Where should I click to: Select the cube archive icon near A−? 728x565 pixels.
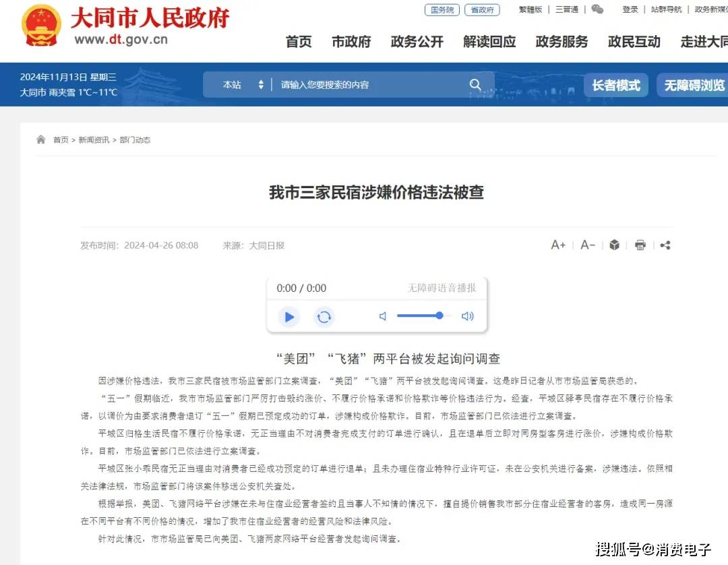[614, 245]
